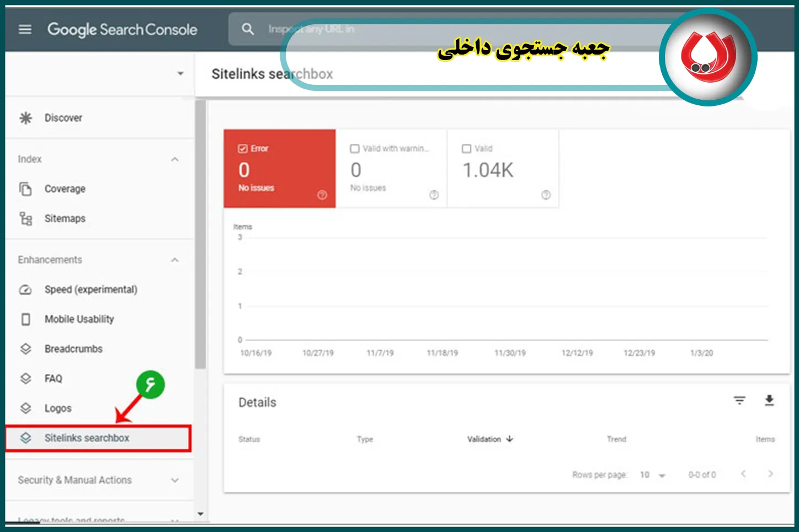Go to previous page of rows
This screenshot has width=799, height=532.
click(x=743, y=474)
